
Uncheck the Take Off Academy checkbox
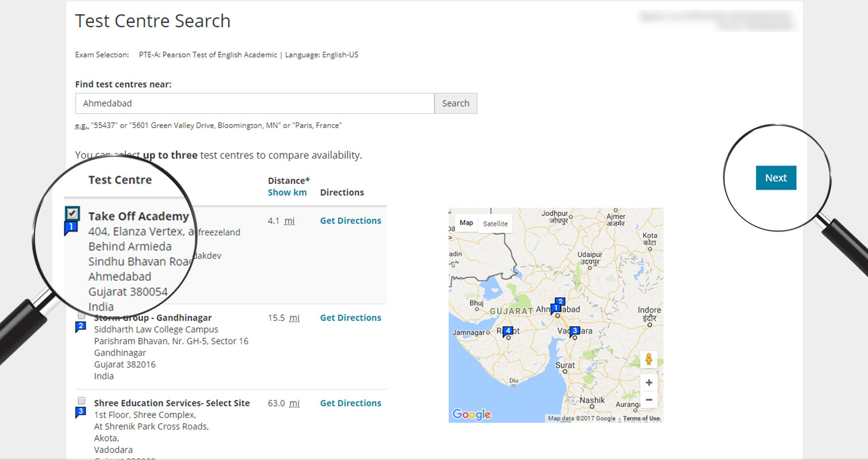pyautogui.click(x=72, y=214)
